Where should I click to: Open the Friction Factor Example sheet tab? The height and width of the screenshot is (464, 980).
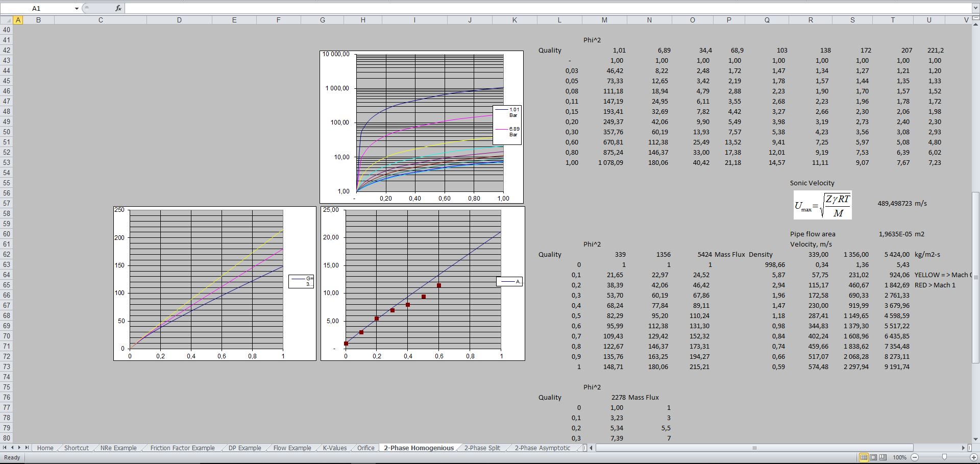(182, 448)
